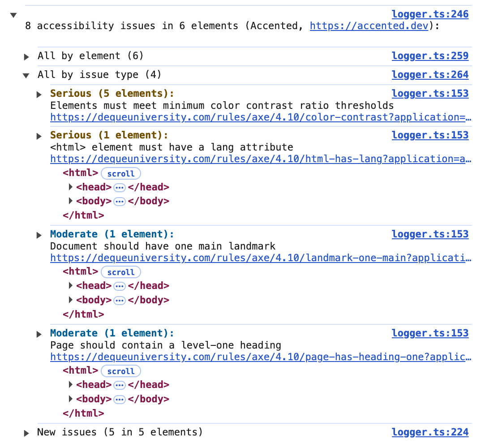Open the accented.dev link
Viewport: 485px width, 448px height.
(x=369, y=26)
